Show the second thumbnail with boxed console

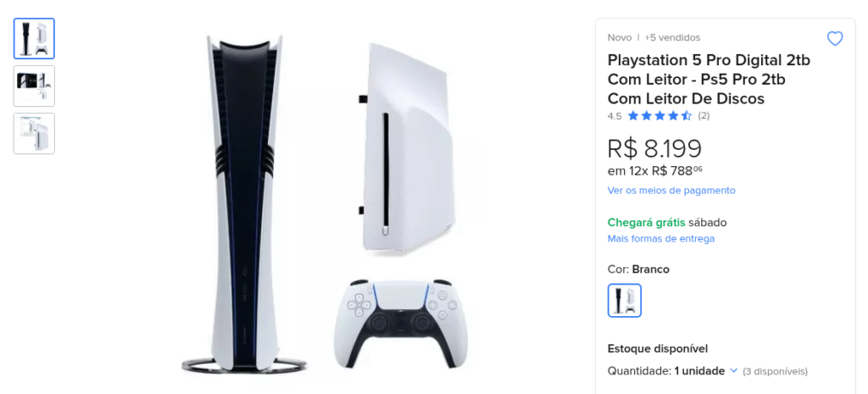click(34, 86)
